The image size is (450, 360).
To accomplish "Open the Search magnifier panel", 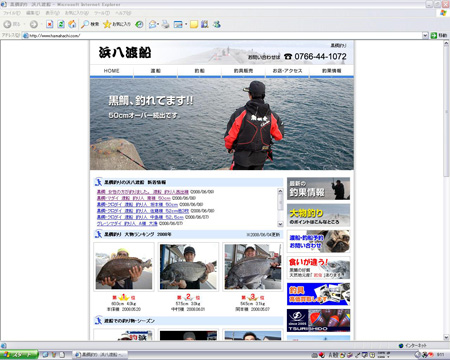I will tap(90, 24).
